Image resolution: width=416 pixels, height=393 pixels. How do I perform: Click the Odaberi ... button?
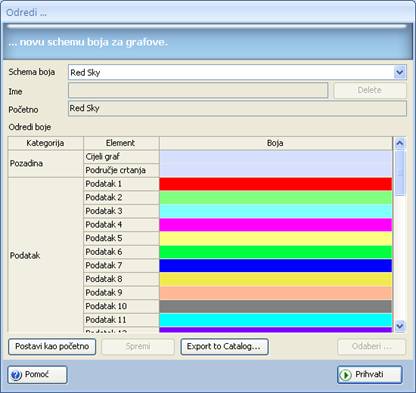(372, 347)
